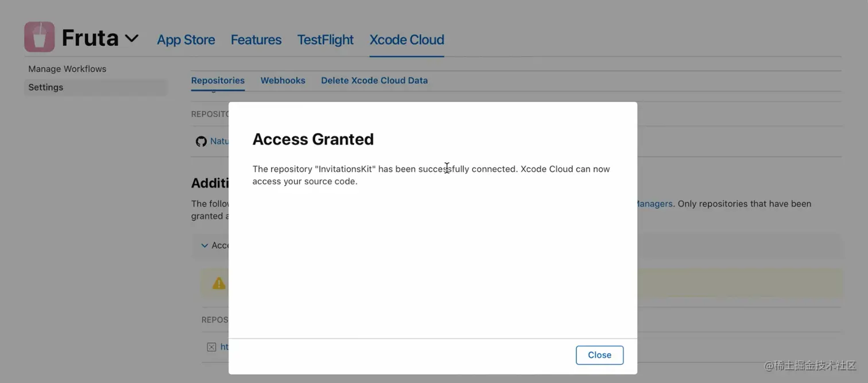The width and height of the screenshot is (868, 383).
Task: Open the Webhooks sub-tab
Action: [283, 80]
